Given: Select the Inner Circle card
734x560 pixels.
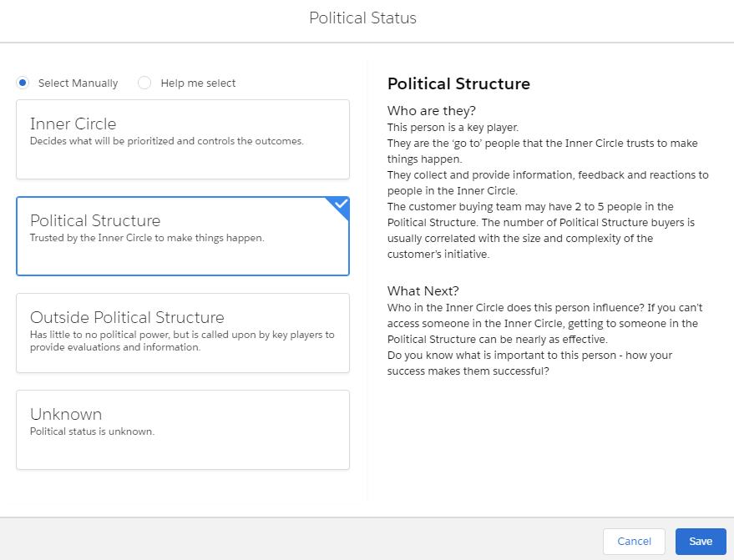Looking at the screenshot, I should point(183,139).
